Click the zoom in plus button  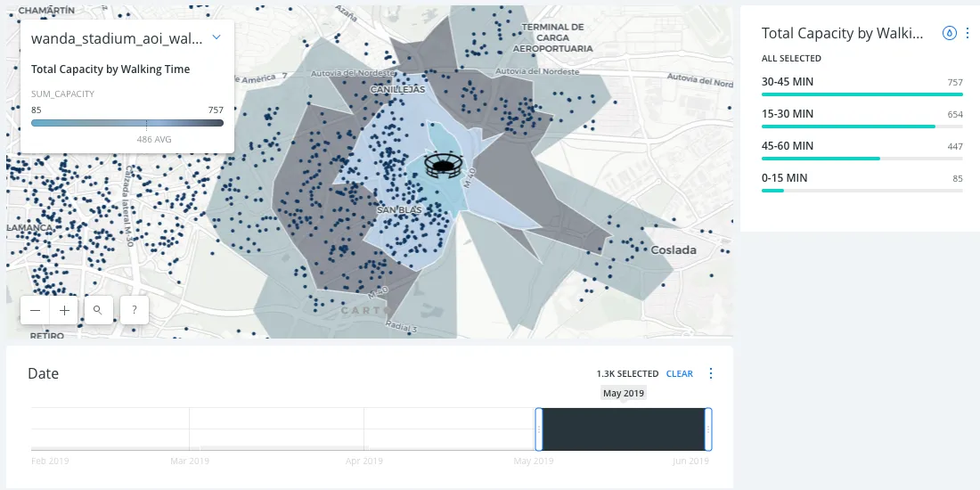tap(64, 310)
